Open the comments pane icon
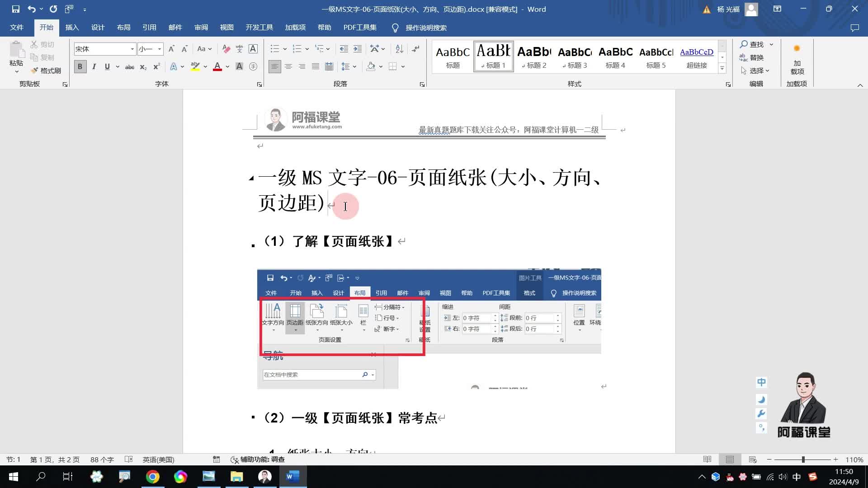The width and height of the screenshot is (868, 488). click(x=854, y=28)
